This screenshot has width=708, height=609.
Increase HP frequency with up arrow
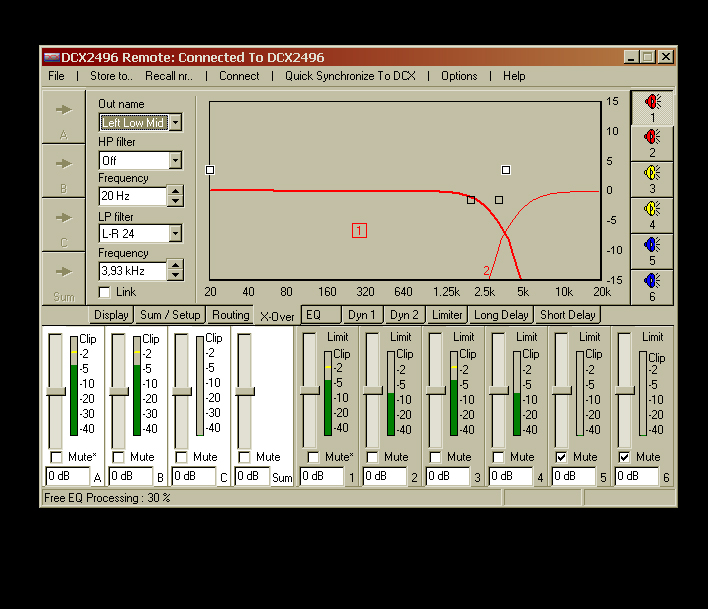click(x=175, y=191)
